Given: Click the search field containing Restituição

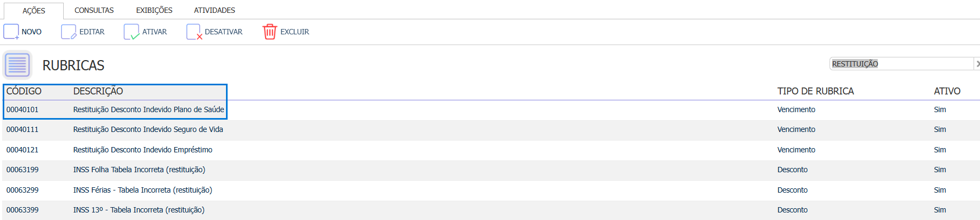Looking at the screenshot, I should [x=900, y=64].
